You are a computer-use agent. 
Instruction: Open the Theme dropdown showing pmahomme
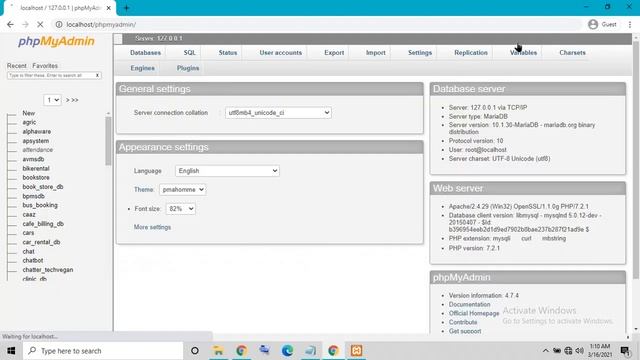point(182,189)
